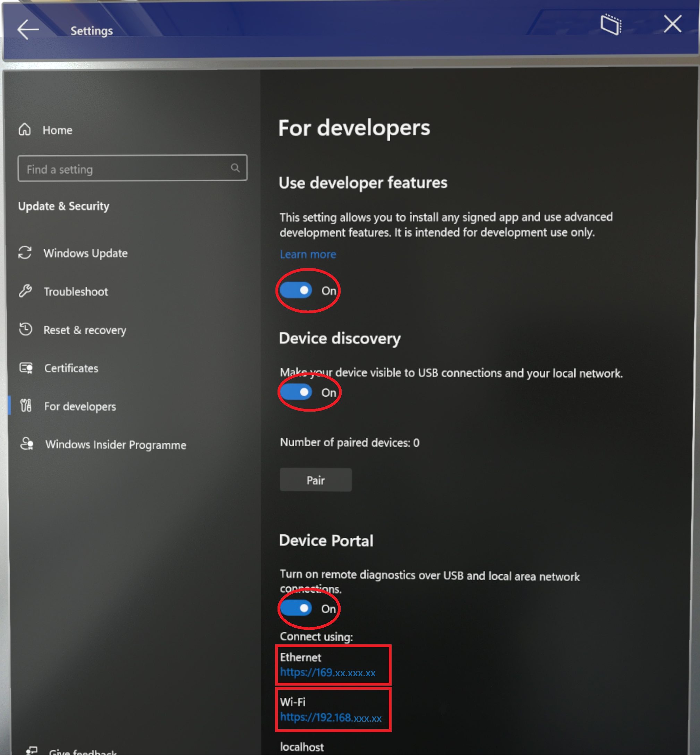The width and height of the screenshot is (700, 756).
Task: Open Troubleshoot settings page
Action: (x=76, y=292)
